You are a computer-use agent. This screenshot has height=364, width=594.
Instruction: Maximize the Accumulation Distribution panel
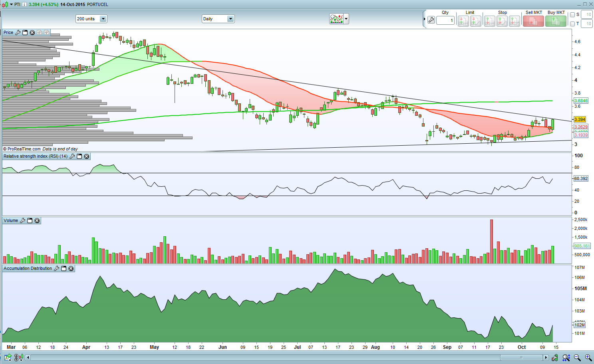click(x=64, y=268)
